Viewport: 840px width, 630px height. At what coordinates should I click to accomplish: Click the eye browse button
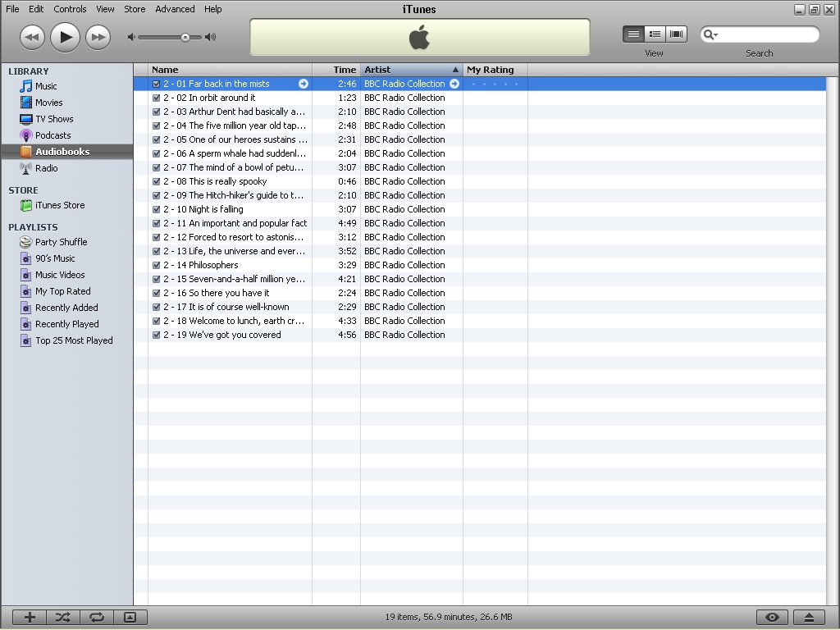point(772,617)
